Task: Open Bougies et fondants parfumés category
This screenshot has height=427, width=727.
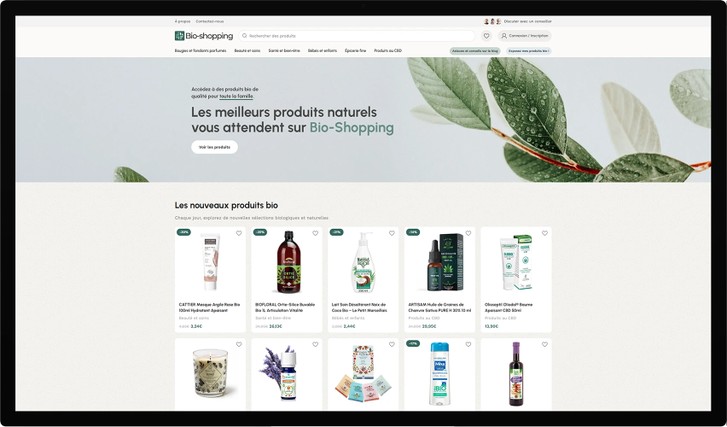Action: [x=200, y=51]
